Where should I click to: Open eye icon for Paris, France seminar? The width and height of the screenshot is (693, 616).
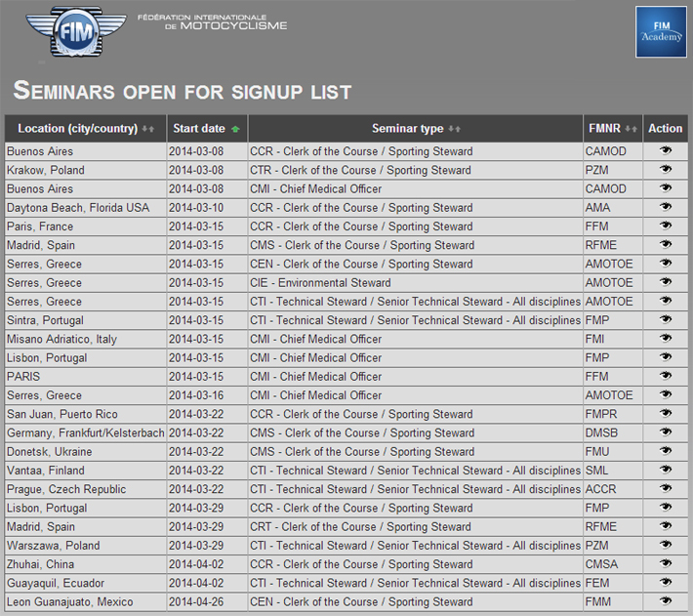666,226
